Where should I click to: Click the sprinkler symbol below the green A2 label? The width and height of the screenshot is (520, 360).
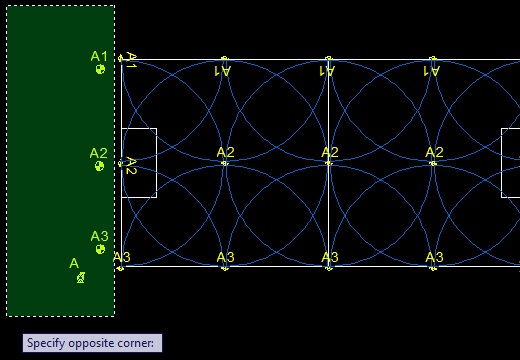[x=99, y=166]
